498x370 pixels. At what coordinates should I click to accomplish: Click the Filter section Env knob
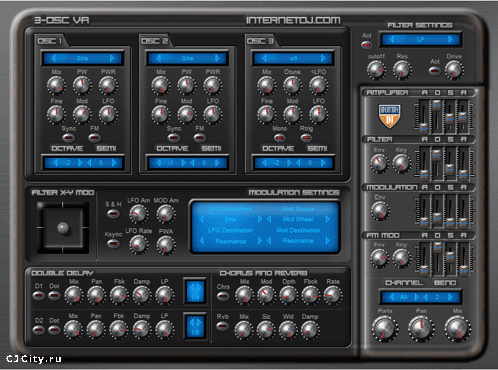point(379,163)
